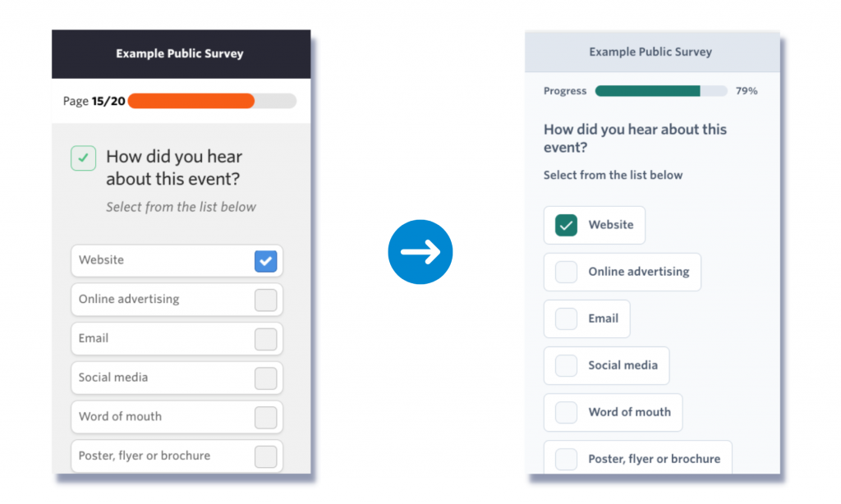Image resolution: width=841 pixels, height=504 pixels.
Task: Select the Email checkbox icon in left survey
Action: tap(265, 338)
